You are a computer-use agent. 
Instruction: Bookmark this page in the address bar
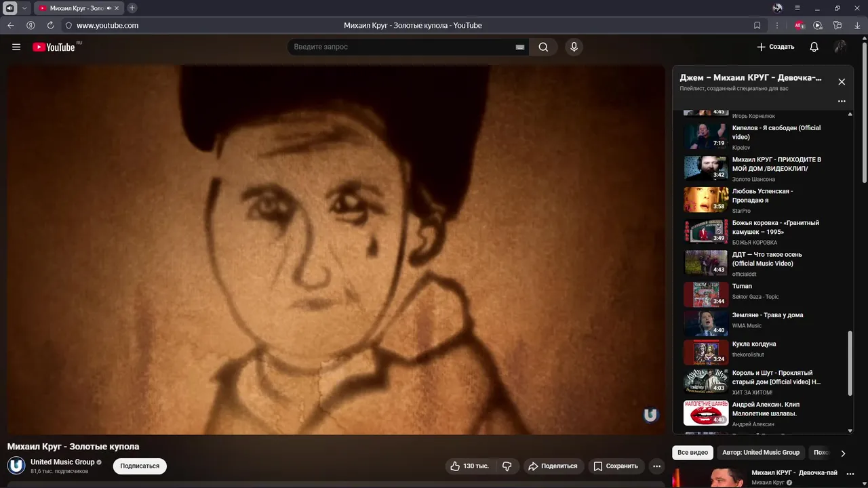(x=757, y=25)
